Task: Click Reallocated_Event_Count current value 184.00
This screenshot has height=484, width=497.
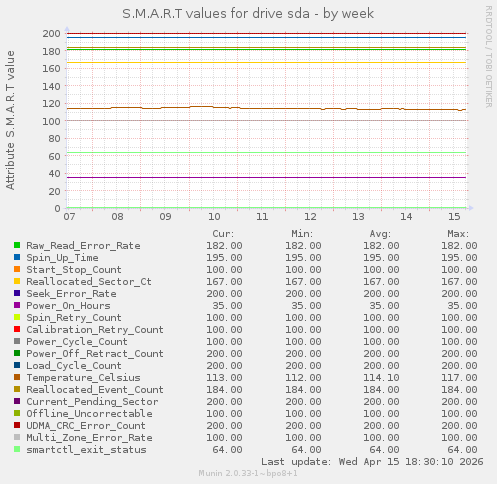Action: [x=224, y=390]
